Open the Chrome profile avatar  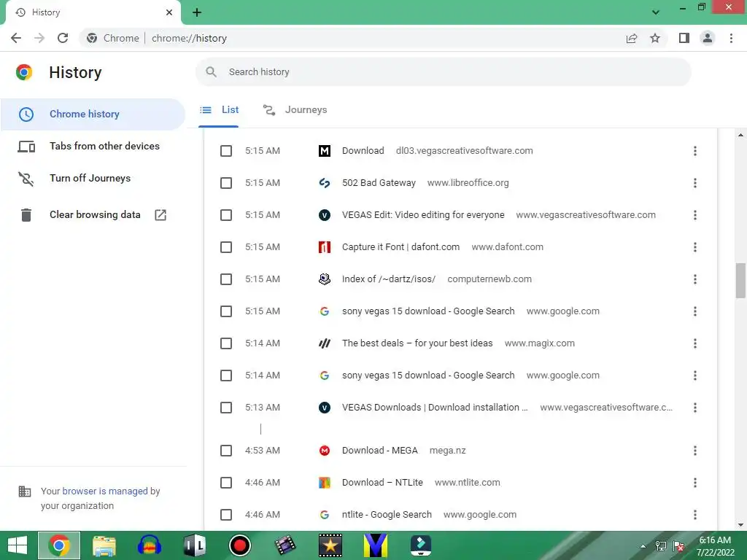coord(708,38)
